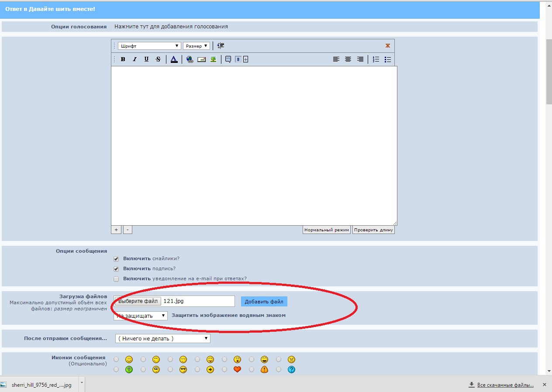Click the Добавить файл button

pos(264,302)
